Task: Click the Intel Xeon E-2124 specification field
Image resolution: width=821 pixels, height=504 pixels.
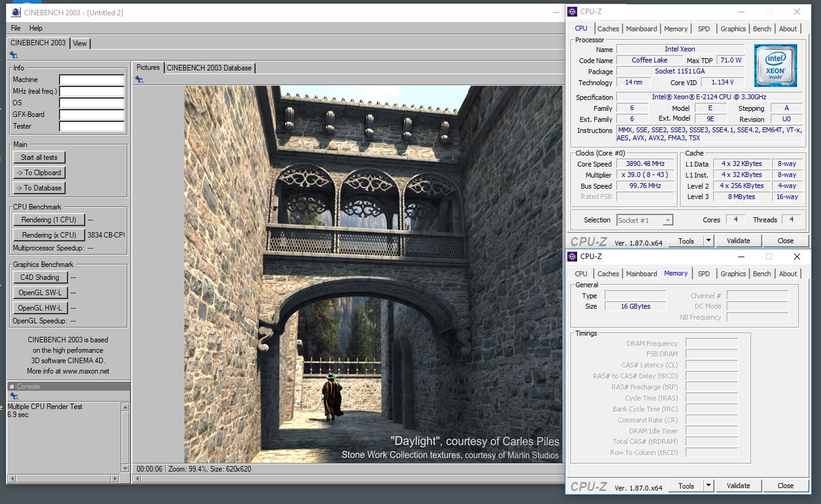Action: [709, 97]
